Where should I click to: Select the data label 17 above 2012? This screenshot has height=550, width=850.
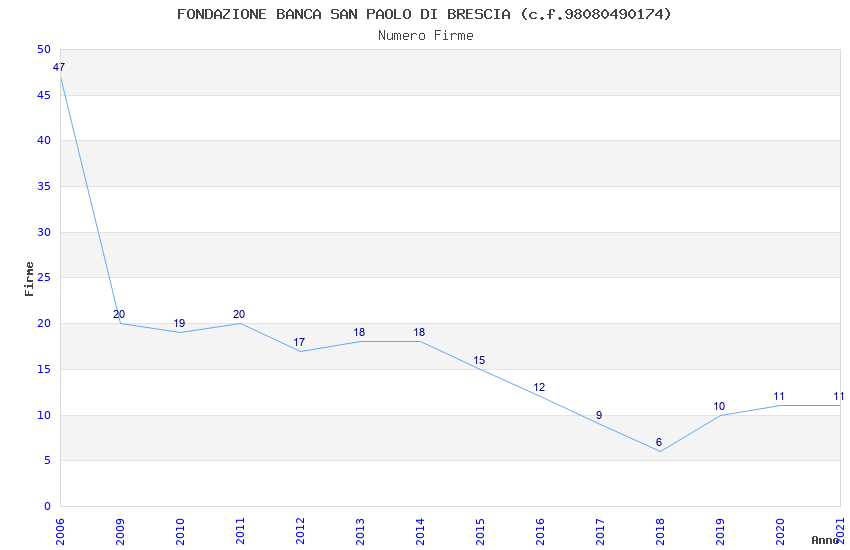point(299,342)
